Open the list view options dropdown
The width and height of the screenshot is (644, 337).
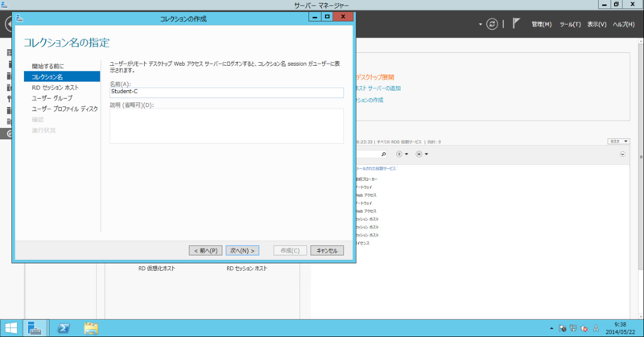pyautogui.click(x=402, y=154)
